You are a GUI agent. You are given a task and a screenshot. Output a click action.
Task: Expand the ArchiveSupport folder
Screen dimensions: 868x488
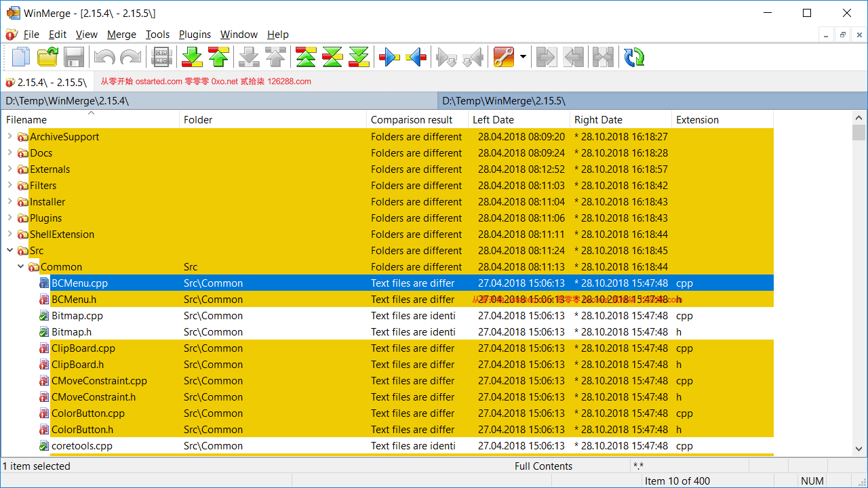pos(9,136)
